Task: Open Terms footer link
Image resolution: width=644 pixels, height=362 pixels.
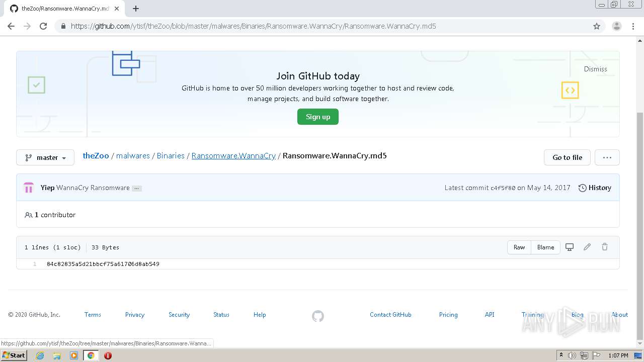Action: click(x=93, y=315)
